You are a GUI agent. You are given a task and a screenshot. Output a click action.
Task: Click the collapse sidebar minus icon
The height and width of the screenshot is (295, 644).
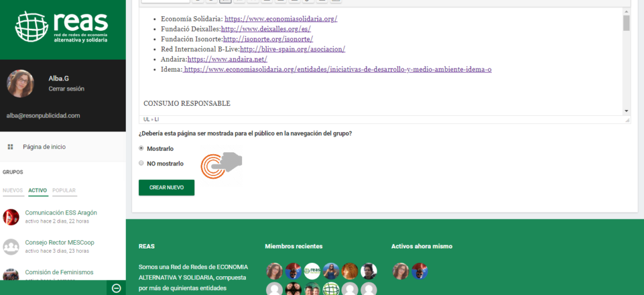pos(116,288)
